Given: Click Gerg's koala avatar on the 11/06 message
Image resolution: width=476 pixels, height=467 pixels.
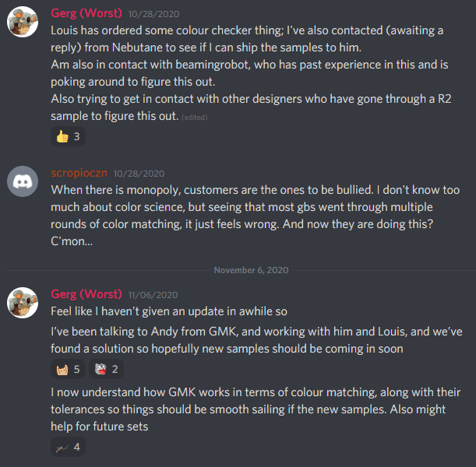Looking at the screenshot, I should [23, 304].
